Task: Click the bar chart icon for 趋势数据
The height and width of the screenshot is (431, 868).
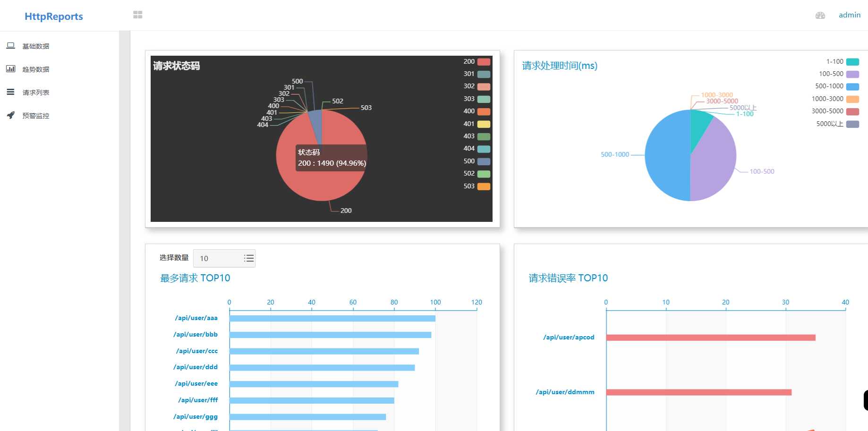Action: 10,69
